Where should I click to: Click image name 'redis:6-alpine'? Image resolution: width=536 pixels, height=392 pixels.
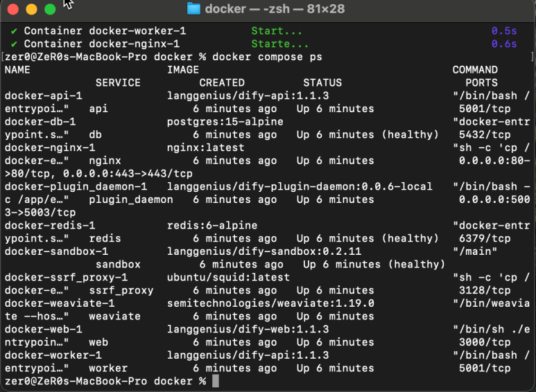point(212,225)
